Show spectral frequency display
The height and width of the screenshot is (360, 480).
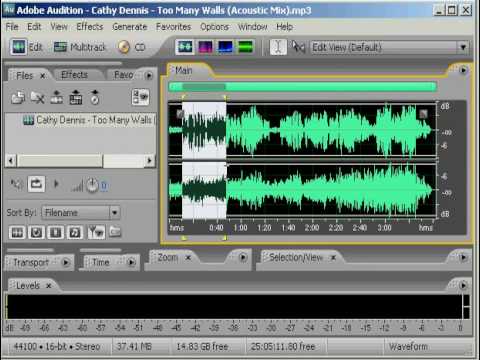(205, 47)
